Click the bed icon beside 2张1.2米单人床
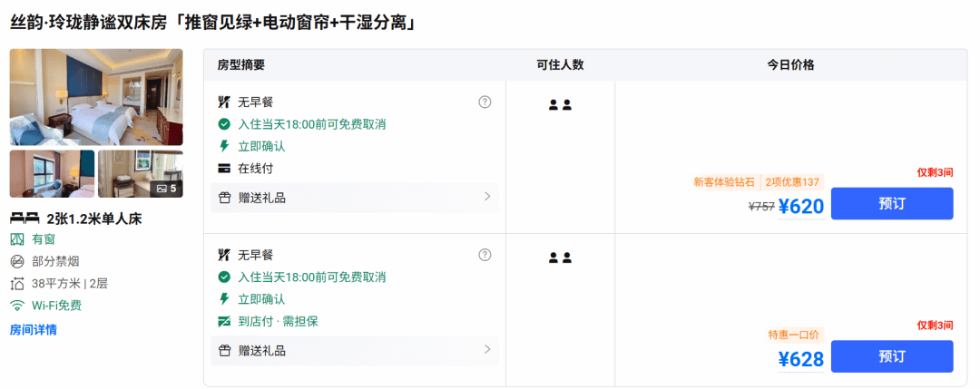The height and width of the screenshot is (389, 980). (25, 219)
